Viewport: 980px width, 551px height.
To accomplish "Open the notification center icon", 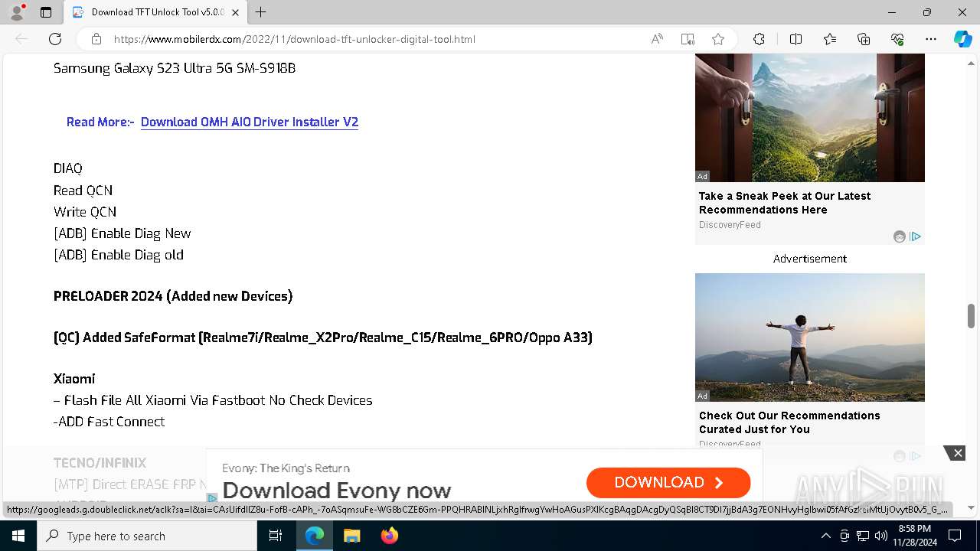I will click(955, 536).
